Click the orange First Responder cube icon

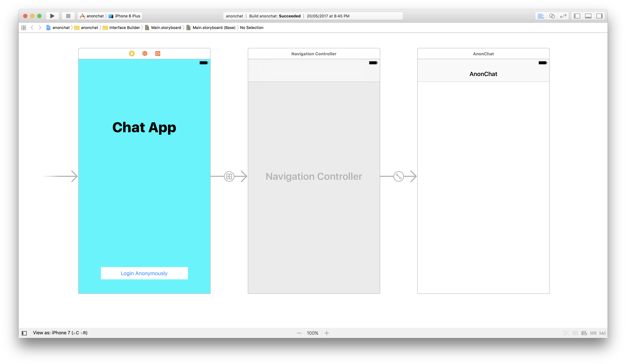point(145,53)
